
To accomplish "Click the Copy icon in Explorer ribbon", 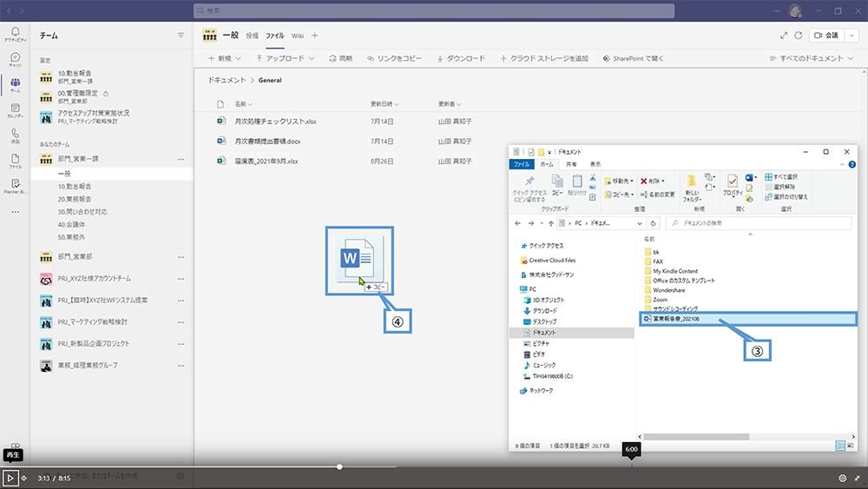I will (557, 185).
